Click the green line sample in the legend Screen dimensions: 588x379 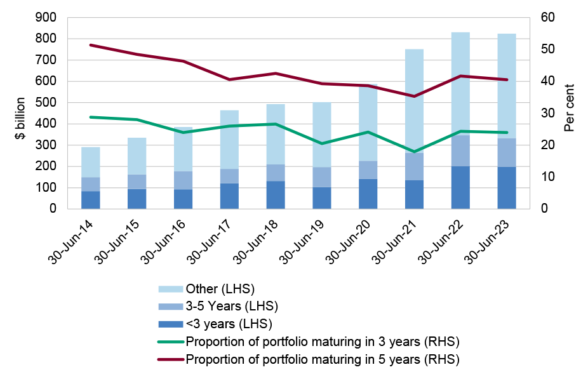[x=171, y=342]
